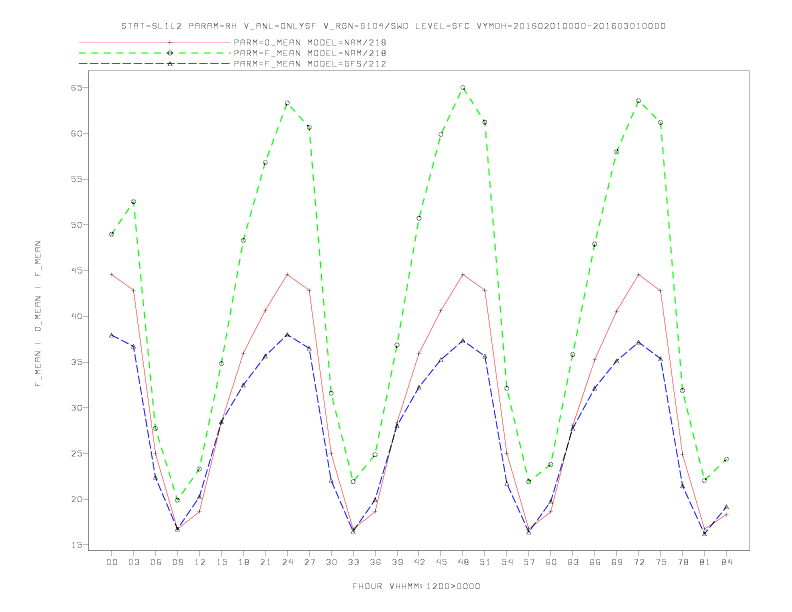Click x-axis forecast hour label 42
This screenshot has width=792, height=612.
(x=419, y=562)
